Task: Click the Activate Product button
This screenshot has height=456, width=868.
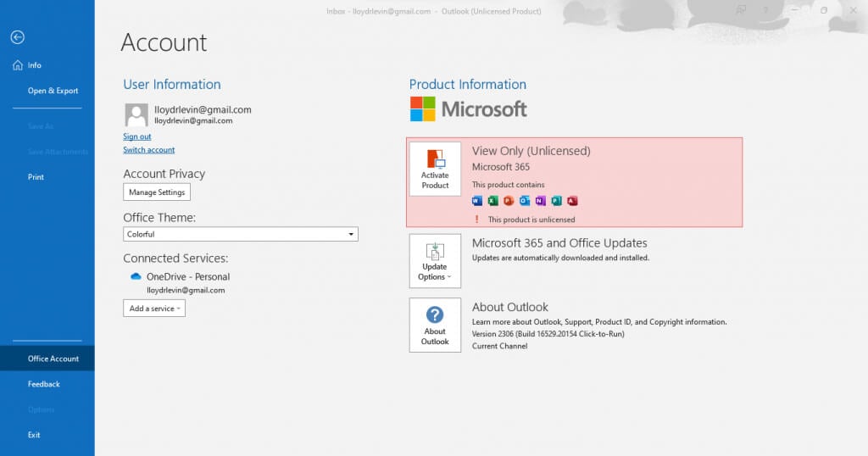Action: point(435,169)
